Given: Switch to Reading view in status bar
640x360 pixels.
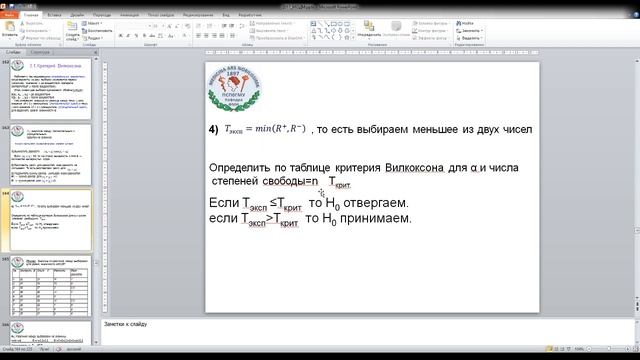Looking at the screenshot, I should pos(562,349).
